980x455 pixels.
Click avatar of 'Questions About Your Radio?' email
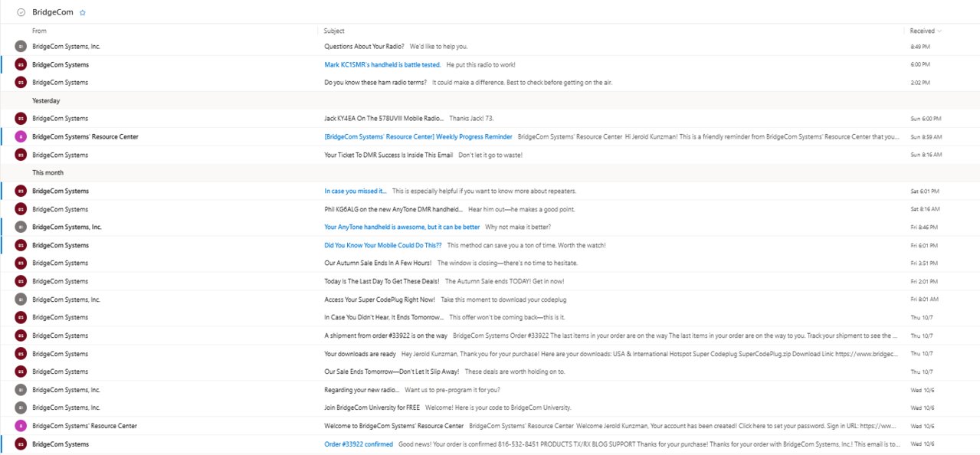21,47
